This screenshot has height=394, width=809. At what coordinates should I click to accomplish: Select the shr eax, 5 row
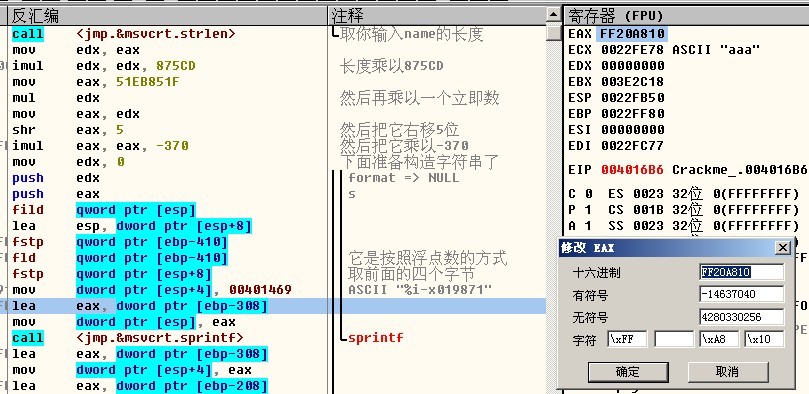tap(168, 130)
